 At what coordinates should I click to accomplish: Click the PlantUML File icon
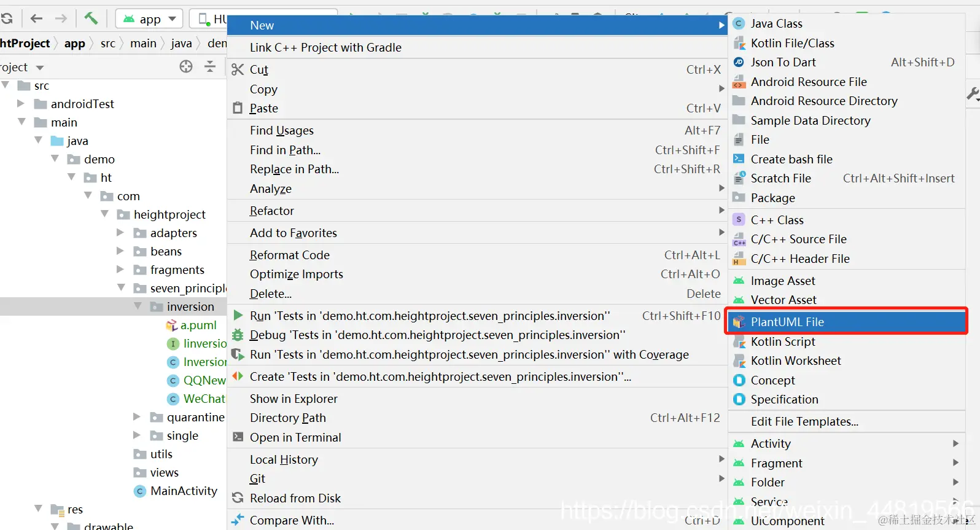pyautogui.click(x=739, y=322)
